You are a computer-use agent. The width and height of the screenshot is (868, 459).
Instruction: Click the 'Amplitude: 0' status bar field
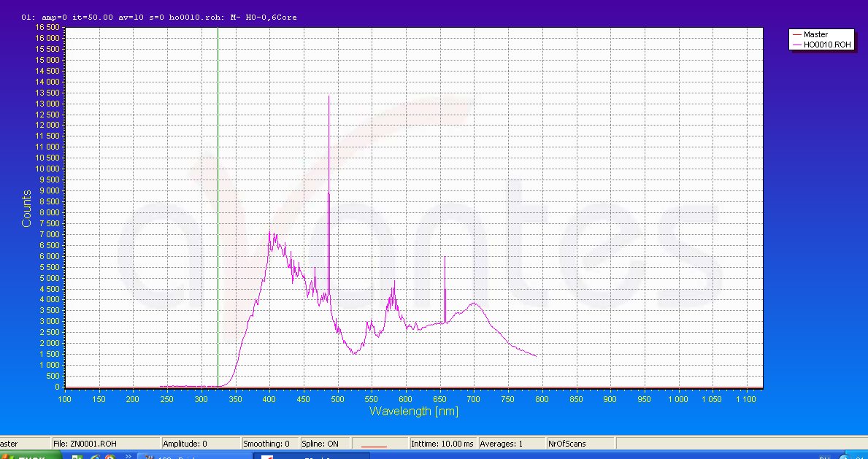(x=200, y=444)
